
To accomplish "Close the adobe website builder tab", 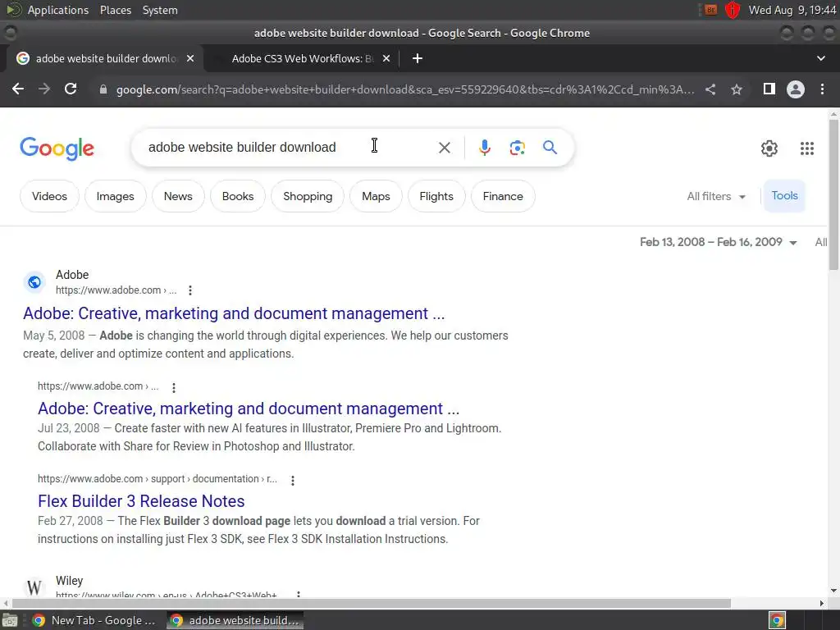I will point(190,58).
